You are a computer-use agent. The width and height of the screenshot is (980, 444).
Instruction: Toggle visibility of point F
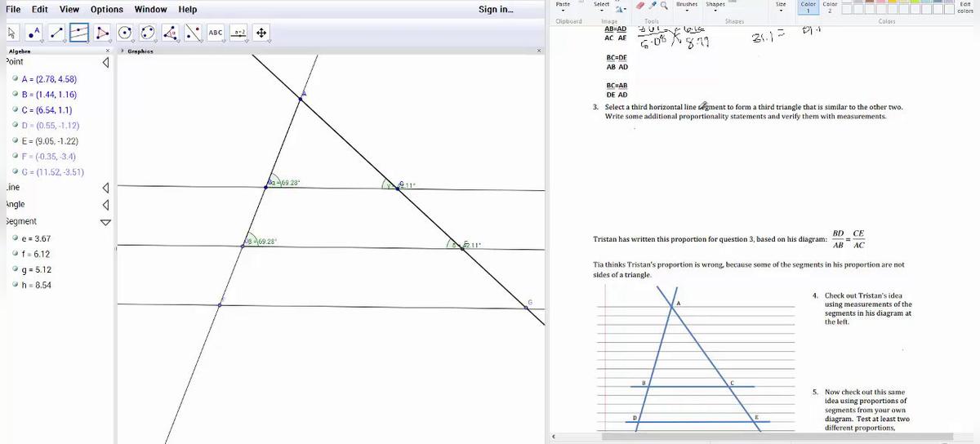coord(16,157)
